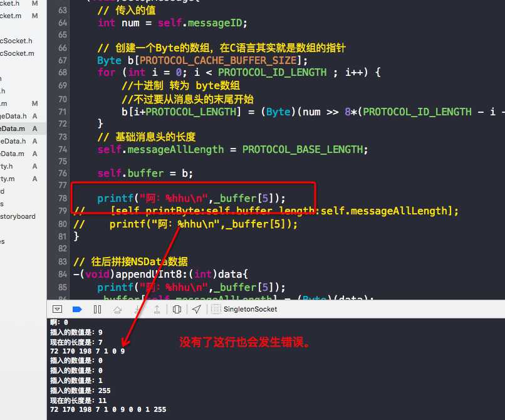505x420 pixels.
Task: Click the Simulate Location arrow icon
Action: point(197,310)
